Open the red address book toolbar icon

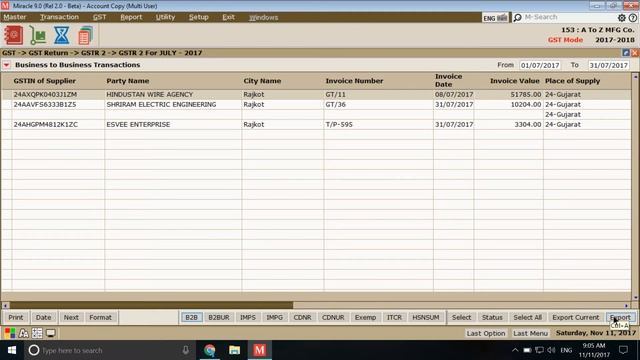click(13, 35)
